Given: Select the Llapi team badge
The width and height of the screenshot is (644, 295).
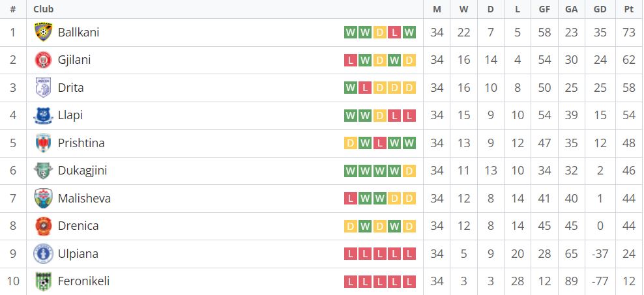Looking at the screenshot, I should click(43, 115).
